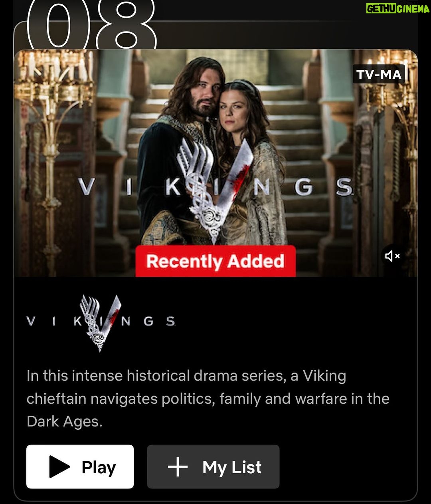Click the outlined rank number 08
Viewport: 431px width, 504px height.
coord(91,24)
